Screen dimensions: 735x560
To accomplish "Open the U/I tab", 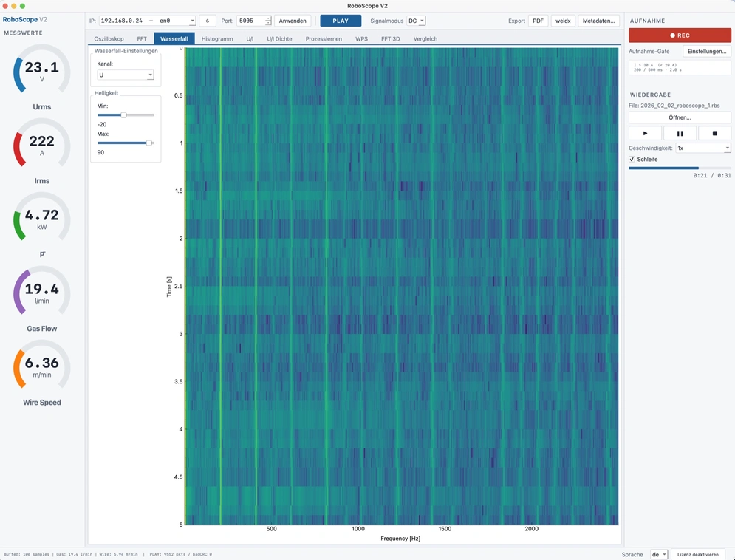I will pyautogui.click(x=250, y=39).
